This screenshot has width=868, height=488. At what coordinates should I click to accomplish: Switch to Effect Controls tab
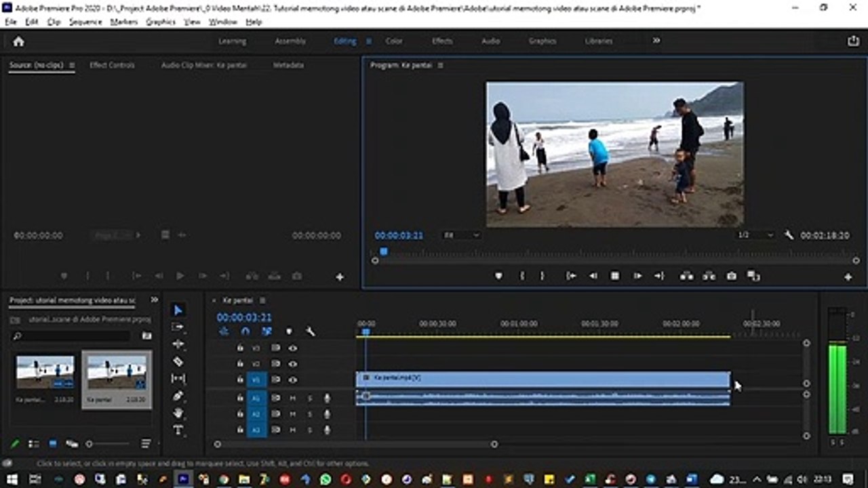[112, 66]
